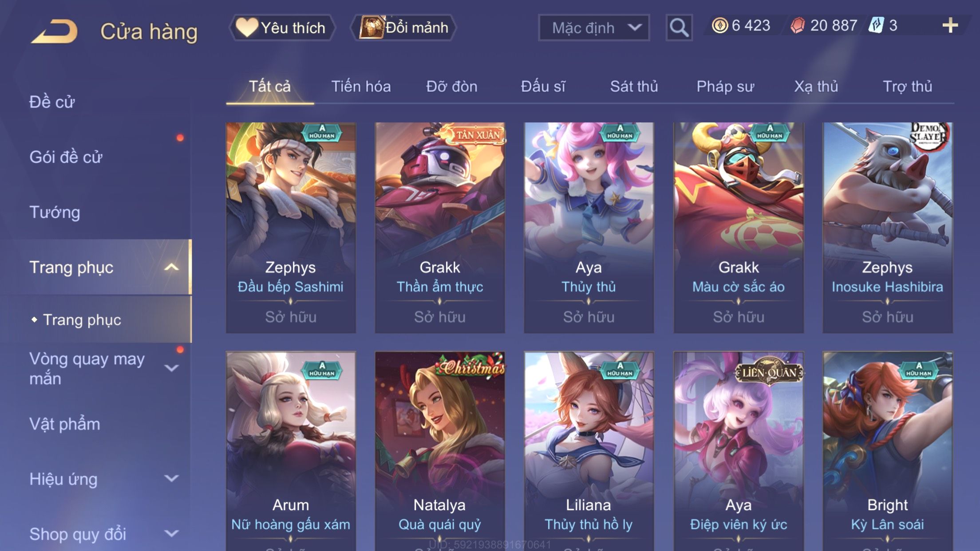
Task: Expand the Hiệu ứng sidebar section
Action: tap(171, 479)
